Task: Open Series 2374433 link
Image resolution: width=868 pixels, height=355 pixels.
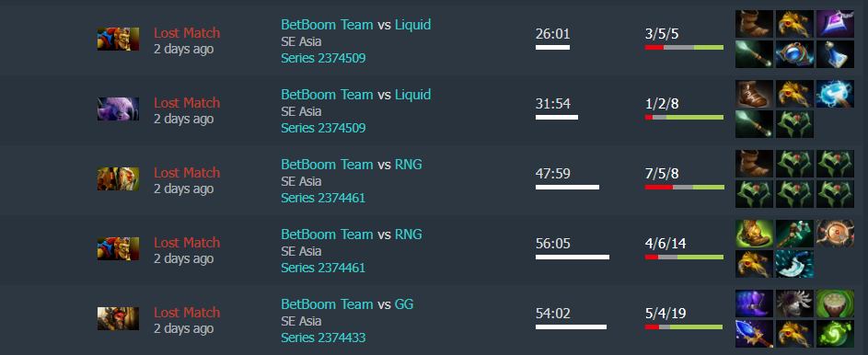Action: [x=323, y=338]
